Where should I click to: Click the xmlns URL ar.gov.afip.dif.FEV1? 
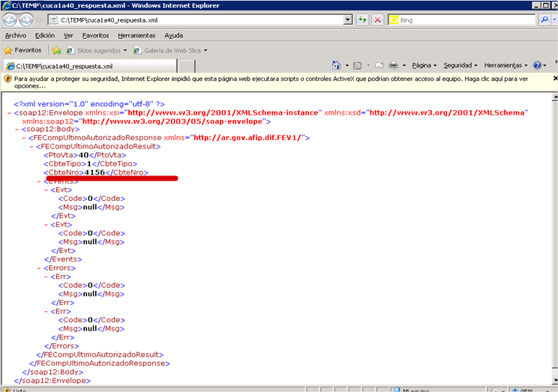click(247, 138)
